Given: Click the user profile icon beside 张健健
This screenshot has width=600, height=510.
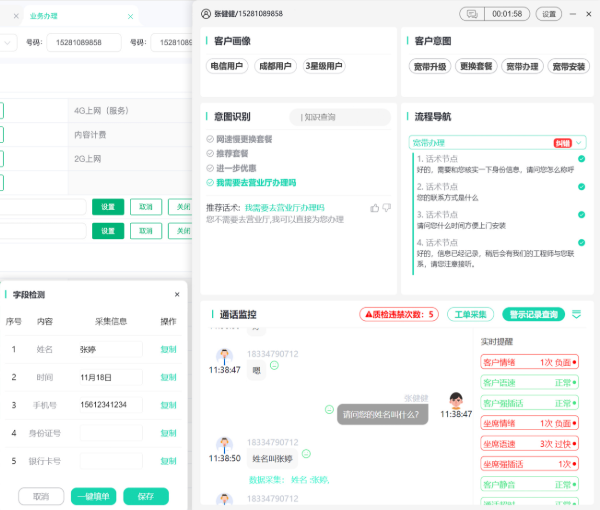Looking at the screenshot, I should click(x=206, y=14).
